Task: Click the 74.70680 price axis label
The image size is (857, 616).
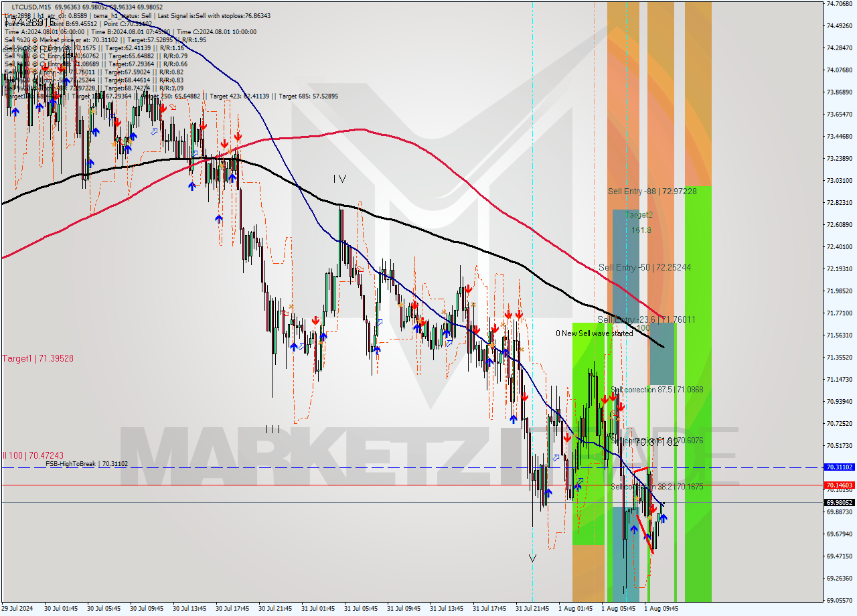Action: [839, 3]
